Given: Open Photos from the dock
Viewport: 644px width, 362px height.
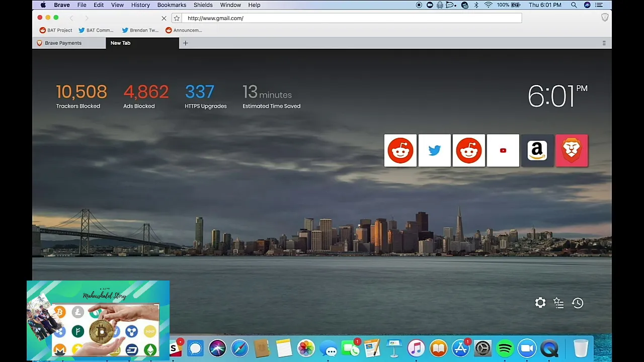Looking at the screenshot, I should coord(306,348).
